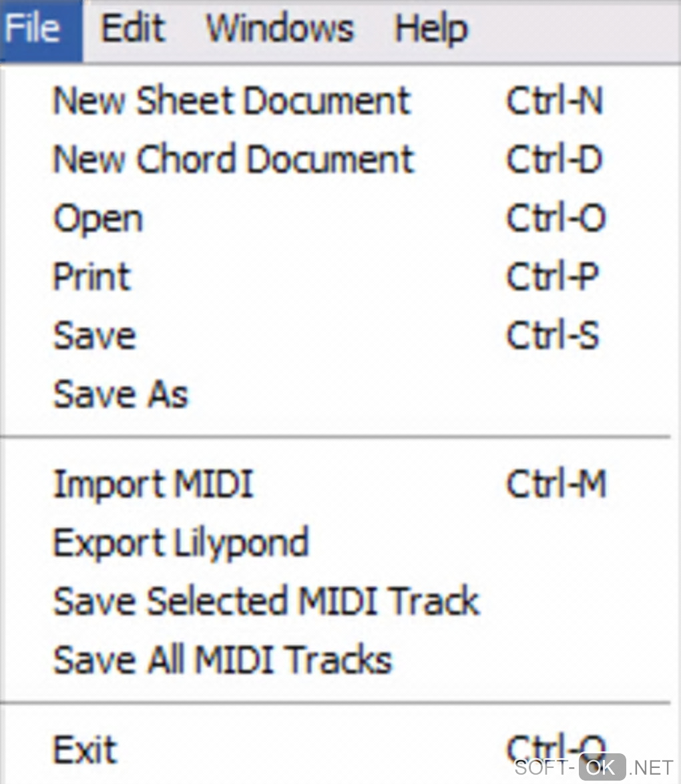Image resolution: width=681 pixels, height=784 pixels.
Task: Open the Help menu
Action: click(431, 30)
